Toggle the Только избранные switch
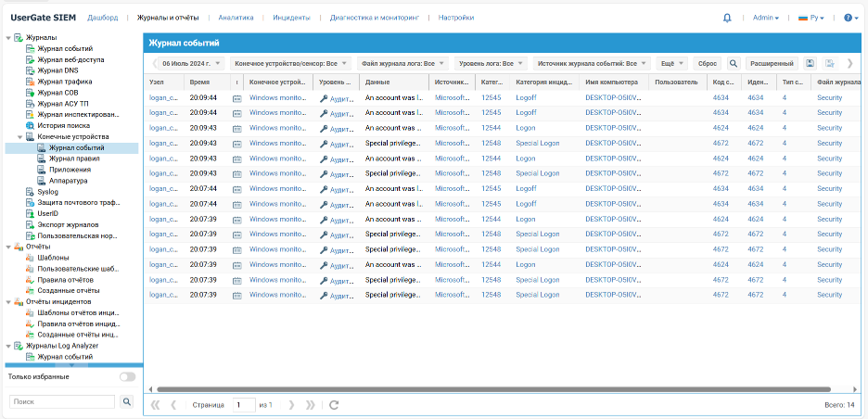The image size is (868, 419). [127, 377]
